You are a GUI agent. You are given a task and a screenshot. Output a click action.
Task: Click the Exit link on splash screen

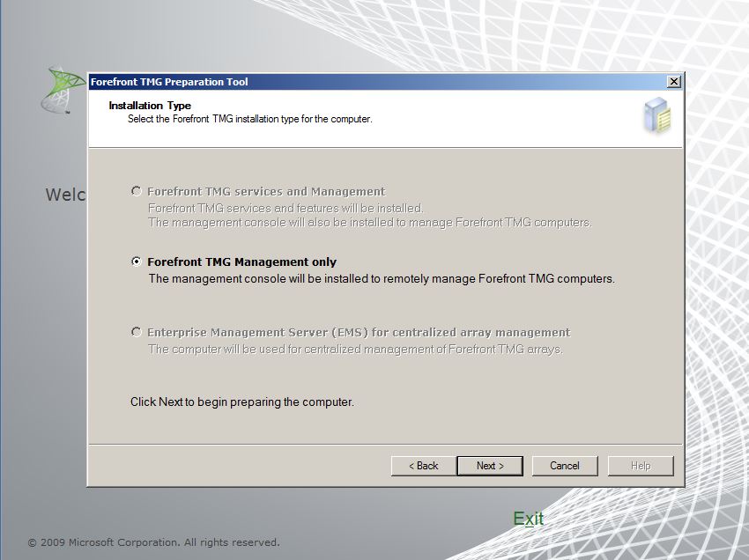point(529,519)
